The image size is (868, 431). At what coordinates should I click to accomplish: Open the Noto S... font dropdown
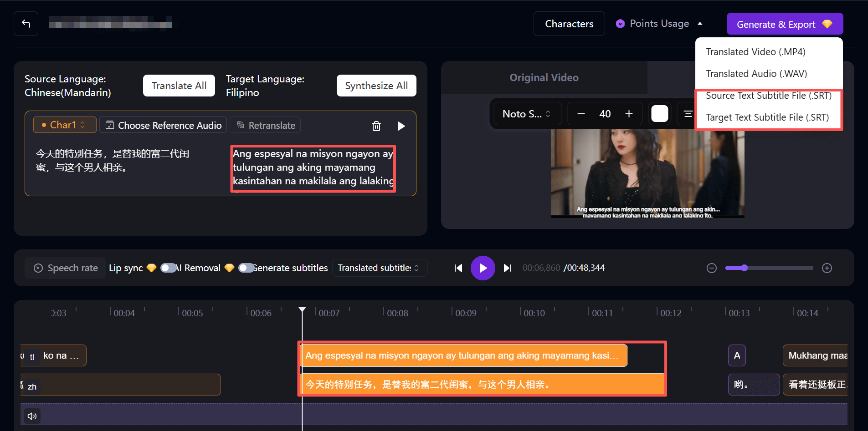526,114
